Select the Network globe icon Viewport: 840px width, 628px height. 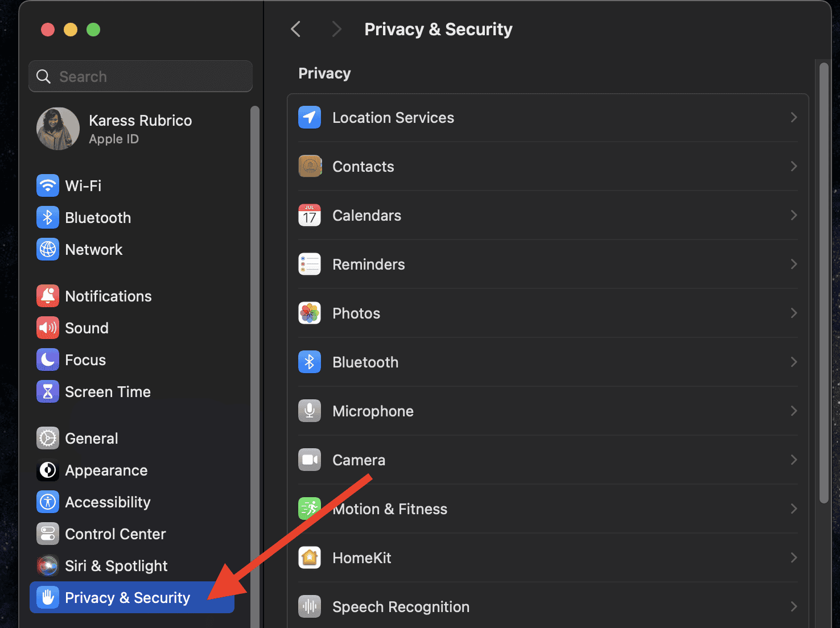point(48,249)
